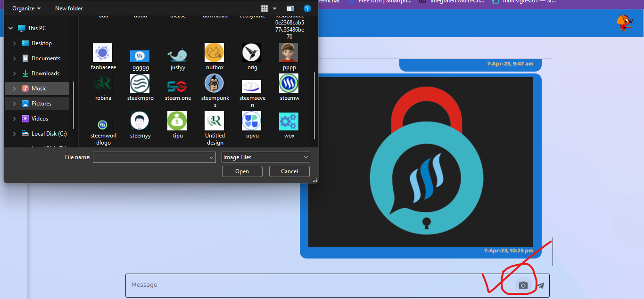Expand the Desktop tree node
The width and height of the screenshot is (644, 299).
pyautogui.click(x=15, y=43)
